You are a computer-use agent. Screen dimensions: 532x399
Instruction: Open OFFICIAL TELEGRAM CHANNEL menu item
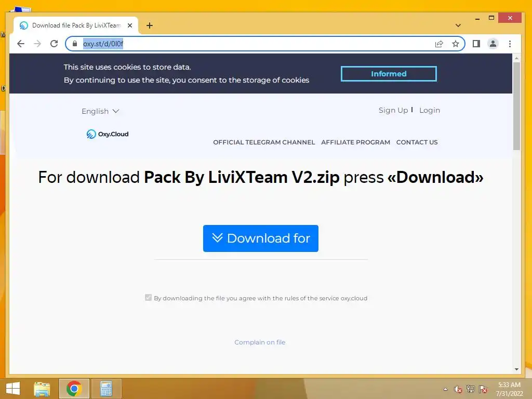pyautogui.click(x=264, y=142)
